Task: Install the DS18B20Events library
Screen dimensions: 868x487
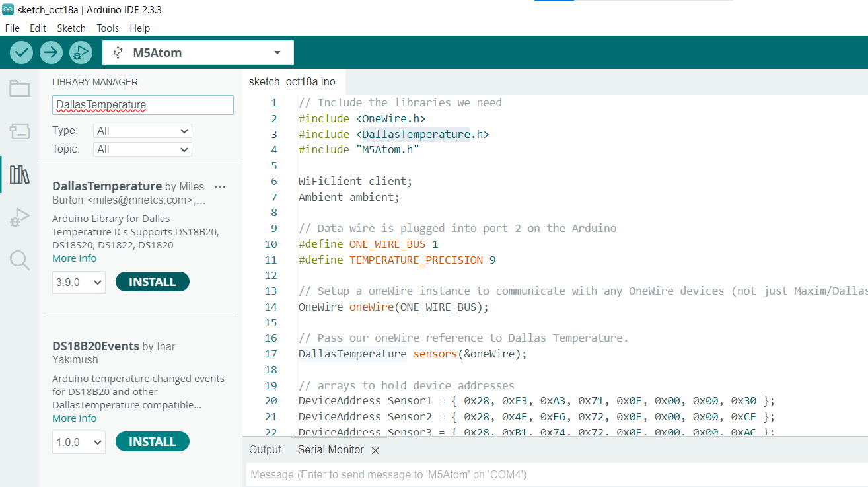Action: pos(153,441)
